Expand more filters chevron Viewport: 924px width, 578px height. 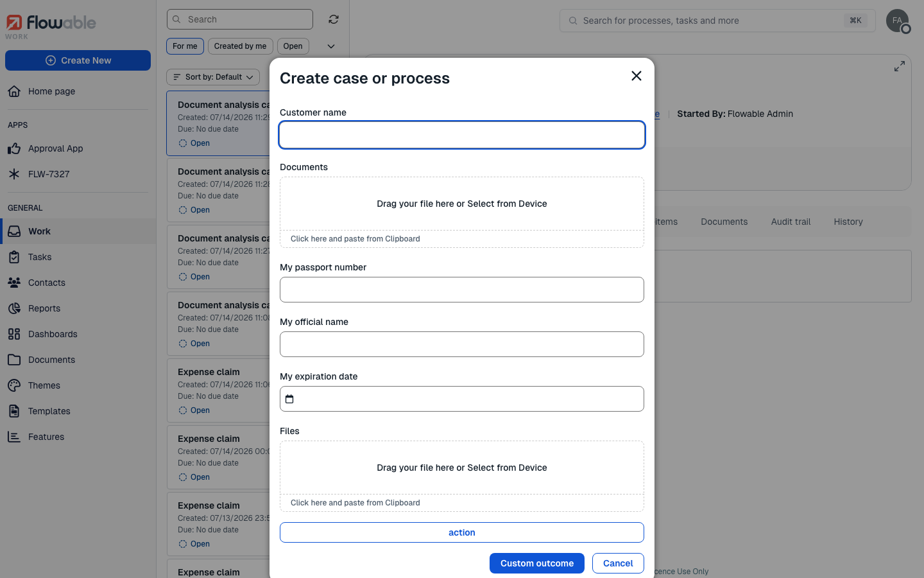pos(331,46)
